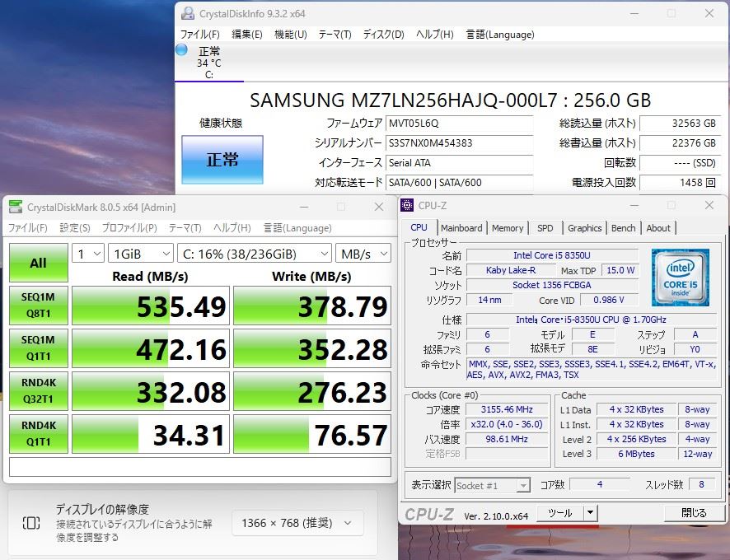Run the RND4K Q32T1 test
The image size is (730, 560).
39,391
